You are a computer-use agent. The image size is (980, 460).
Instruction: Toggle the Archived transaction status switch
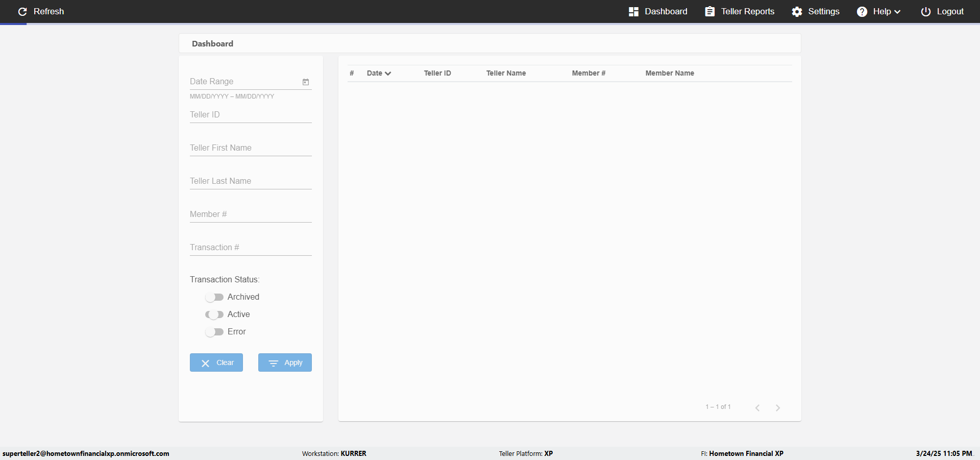(214, 297)
